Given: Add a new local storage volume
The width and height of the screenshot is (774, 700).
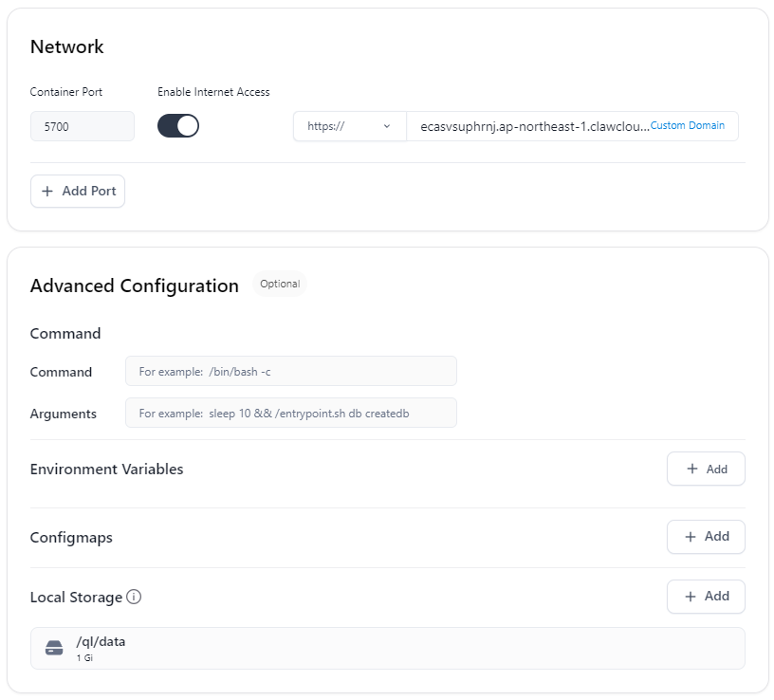Looking at the screenshot, I should pos(706,597).
